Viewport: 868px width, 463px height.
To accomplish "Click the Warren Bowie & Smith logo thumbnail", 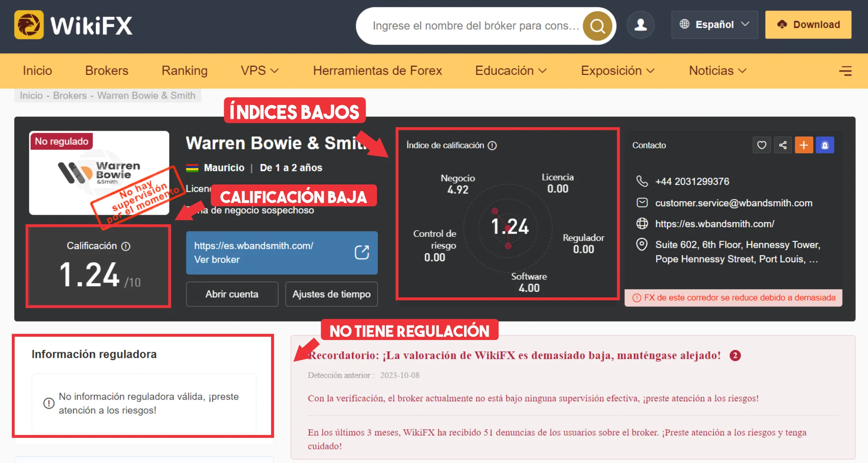I will click(99, 173).
